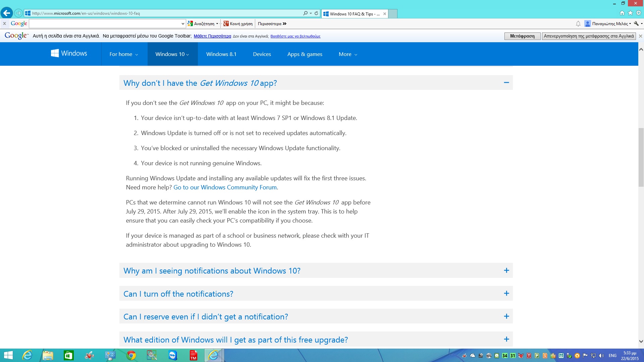This screenshot has height=362, width=644.
Task: Open Favorites star icon
Action: (x=630, y=13)
